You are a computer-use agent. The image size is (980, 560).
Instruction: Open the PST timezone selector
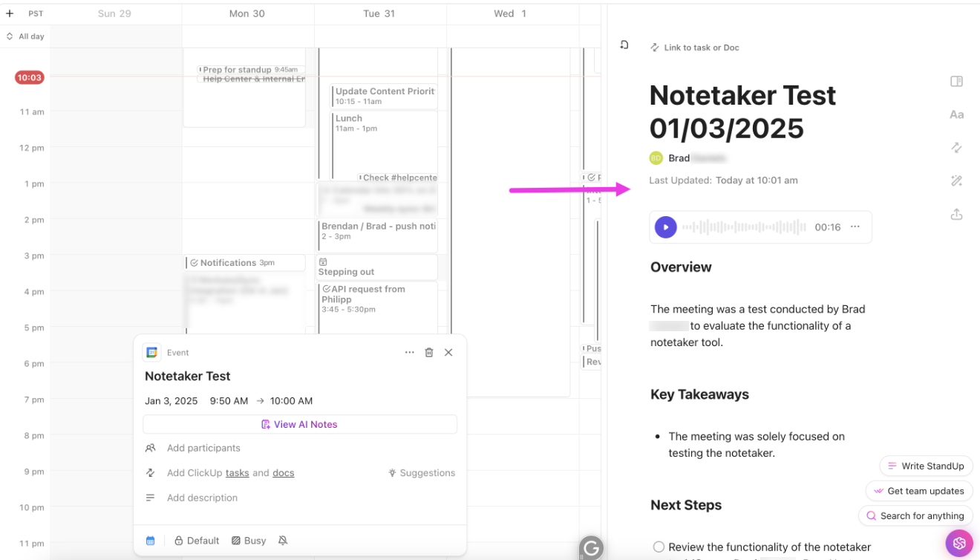(35, 13)
